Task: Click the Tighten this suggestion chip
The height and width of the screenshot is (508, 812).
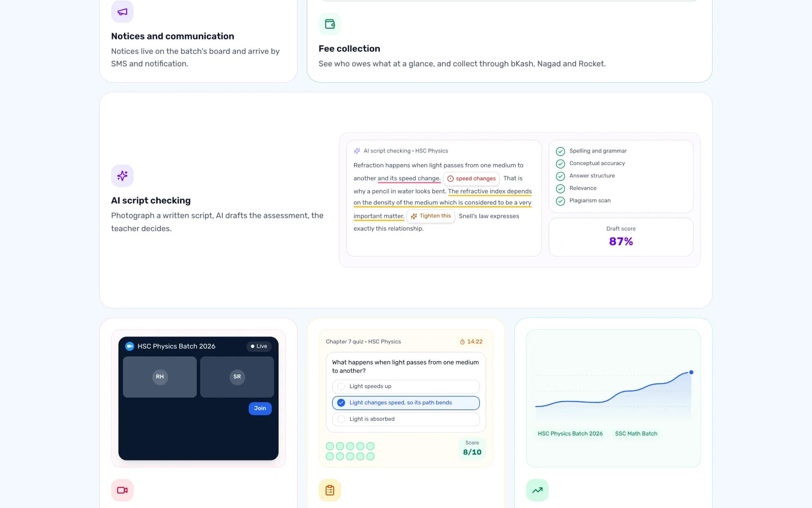Action: (x=431, y=216)
